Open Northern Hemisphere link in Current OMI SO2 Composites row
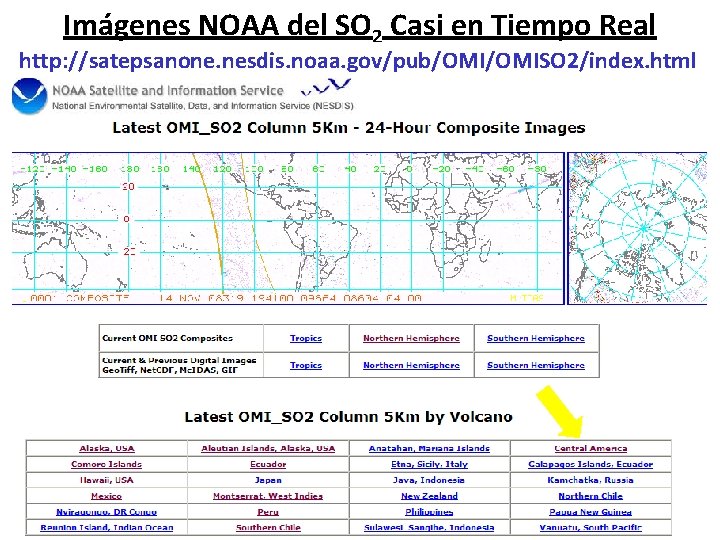 [x=411, y=338]
